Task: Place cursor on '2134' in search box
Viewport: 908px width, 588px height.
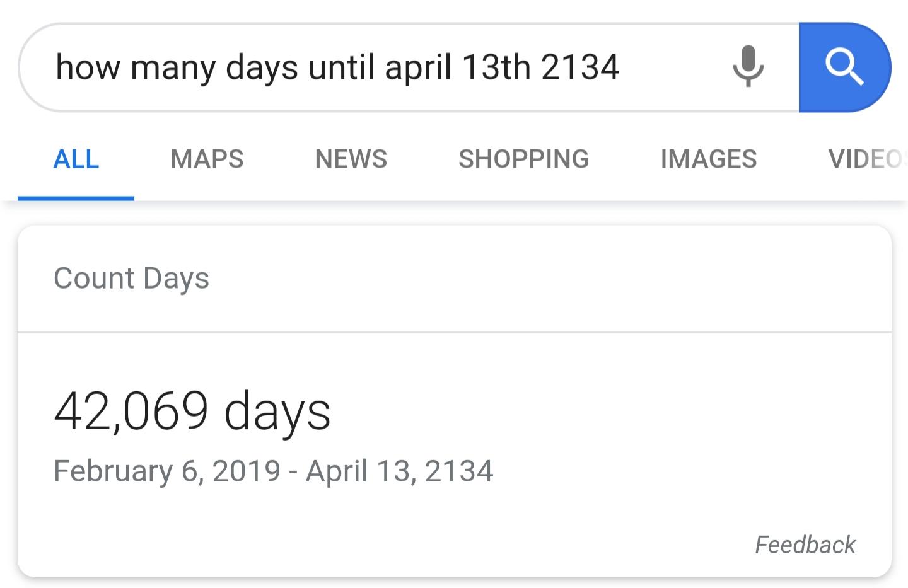Action: pos(580,67)
